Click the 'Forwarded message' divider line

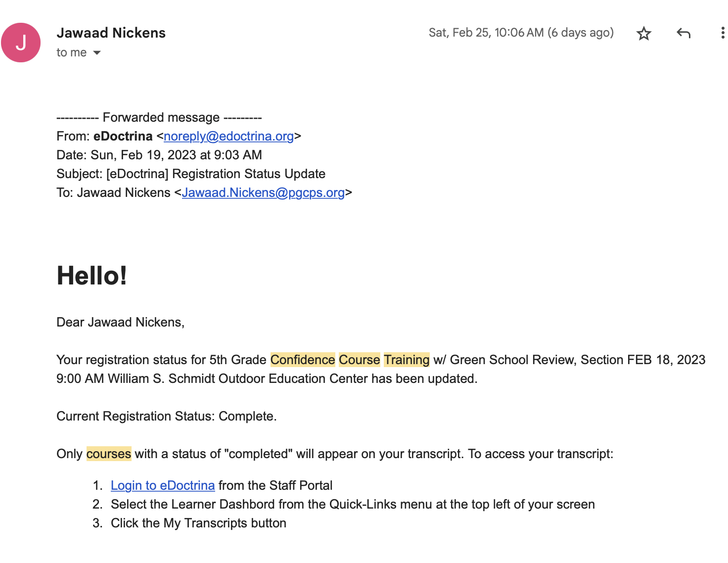pyautogui.click(x=159, y=117)
